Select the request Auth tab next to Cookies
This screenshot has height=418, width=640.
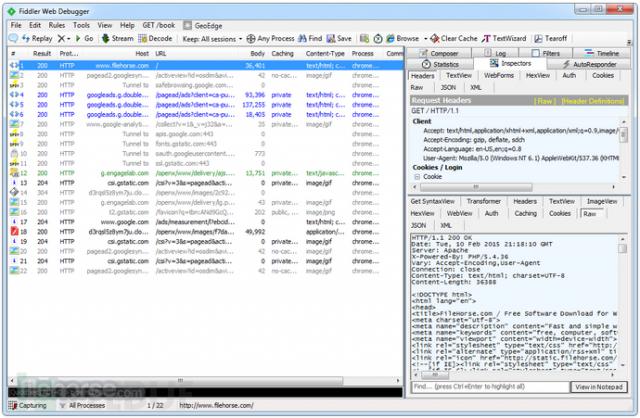tap(569, 76)
